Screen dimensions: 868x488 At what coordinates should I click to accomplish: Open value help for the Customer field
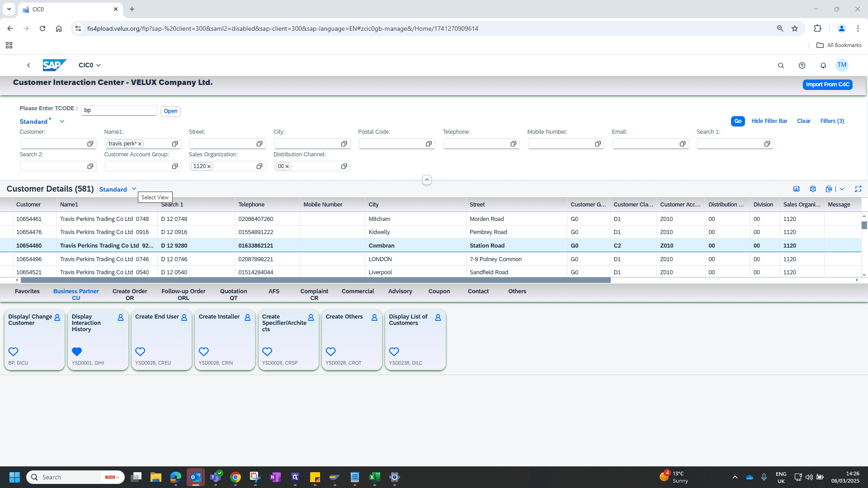point(90,144)
